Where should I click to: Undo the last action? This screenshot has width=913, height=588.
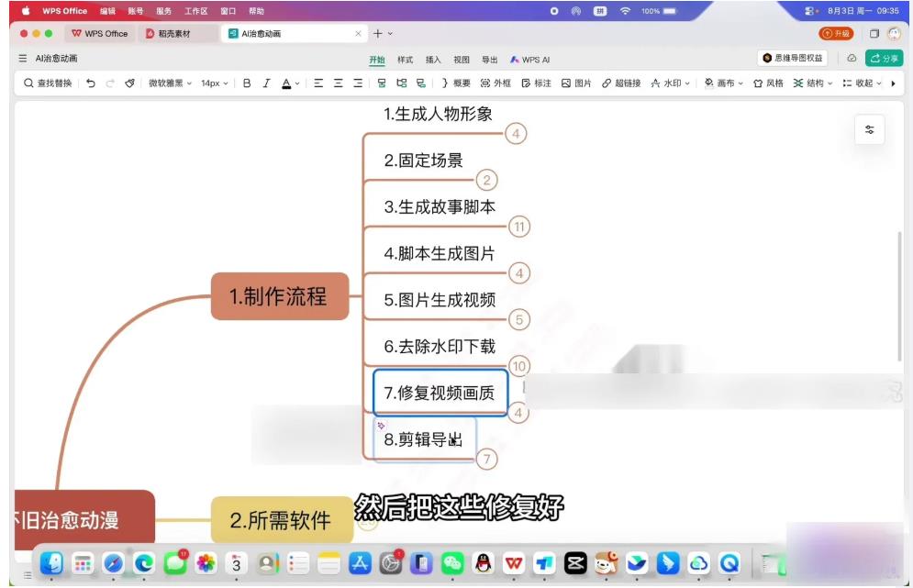click(x=90, y=83)
